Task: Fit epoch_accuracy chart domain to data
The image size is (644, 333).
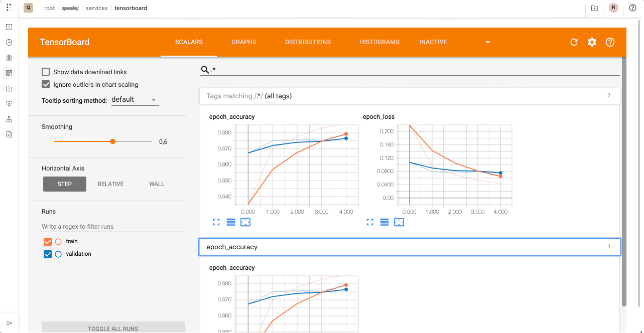Action: [245, 222]
